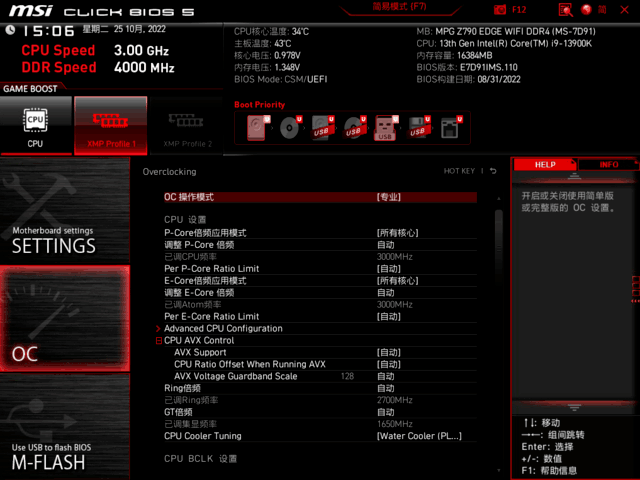
Task: Toggle CPU Game Boost
Action: coord(36,125)
